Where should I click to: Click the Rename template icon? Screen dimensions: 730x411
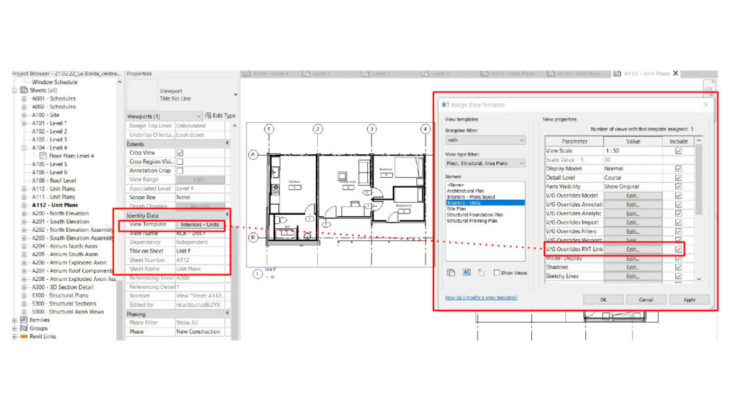(x=466, y=271)
